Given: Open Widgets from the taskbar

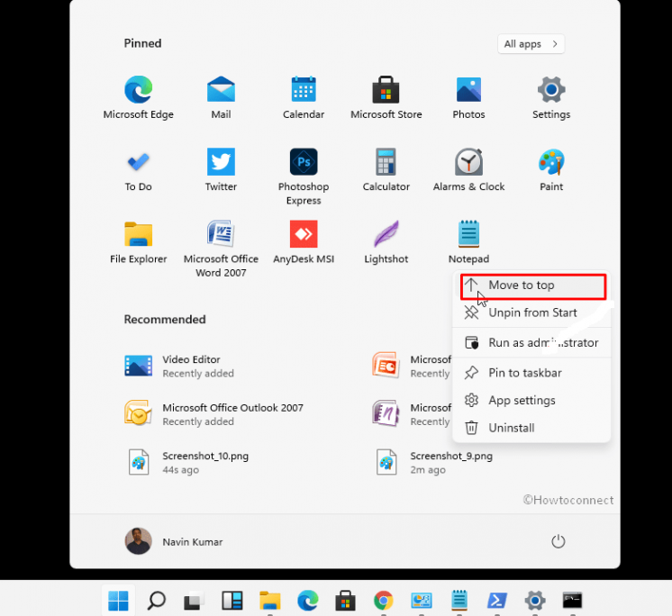Looking at the screenshot, I should tap(232, 600).
